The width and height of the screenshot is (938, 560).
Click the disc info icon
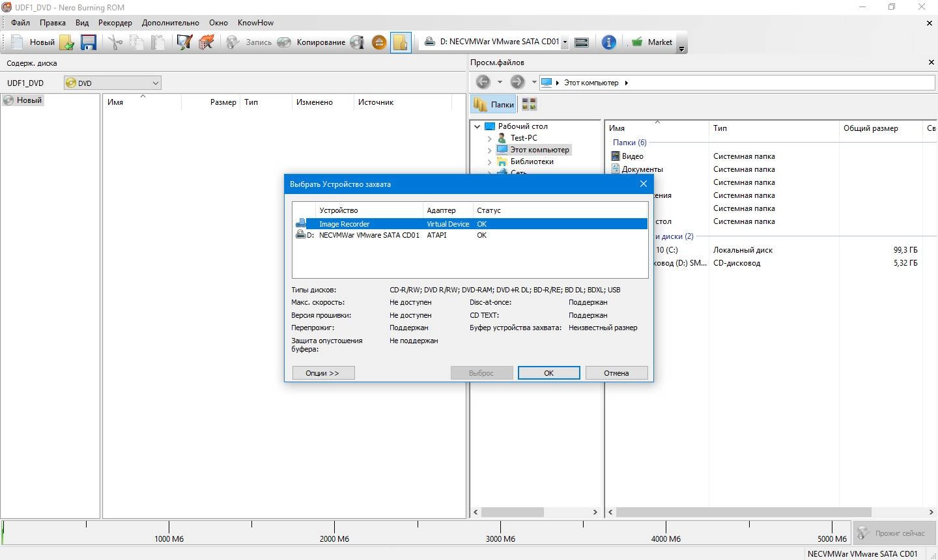357,42
